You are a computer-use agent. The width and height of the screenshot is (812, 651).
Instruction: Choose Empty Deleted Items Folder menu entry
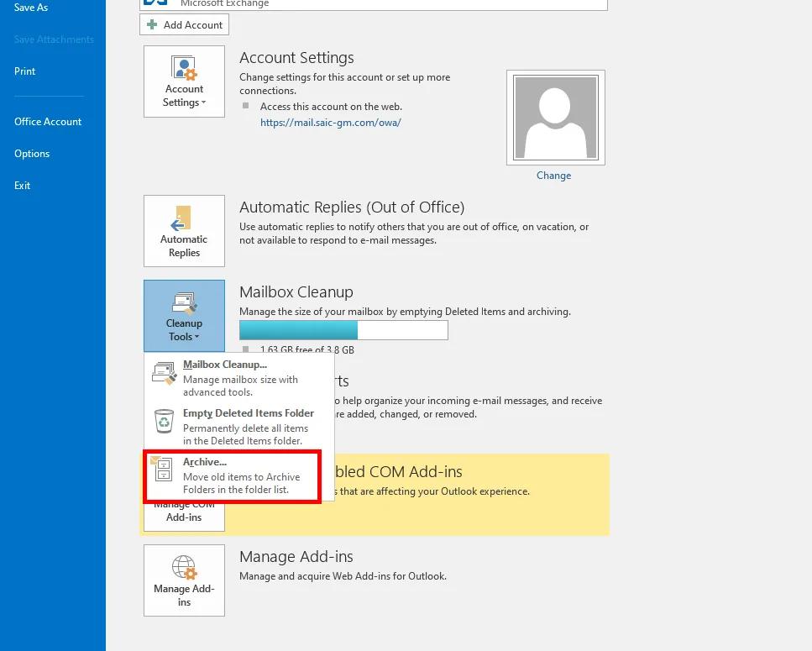pyautogui.click(x=238, y=427)
